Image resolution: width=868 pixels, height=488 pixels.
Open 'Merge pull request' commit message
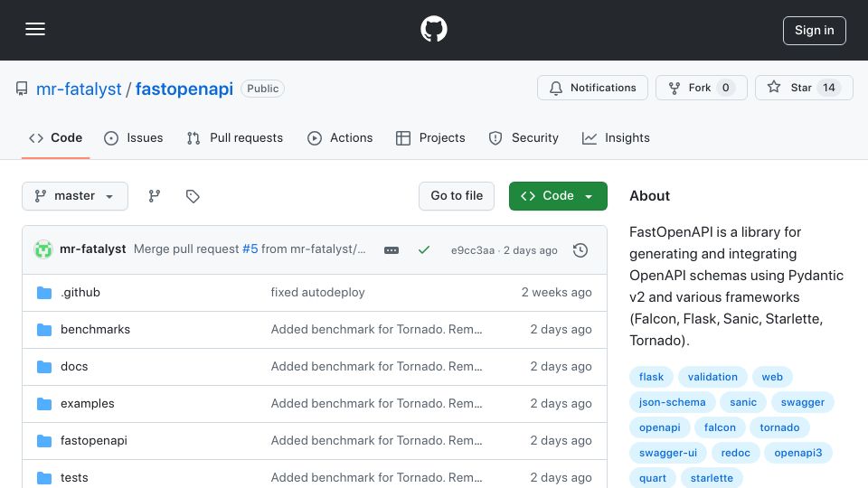(186, 249)
